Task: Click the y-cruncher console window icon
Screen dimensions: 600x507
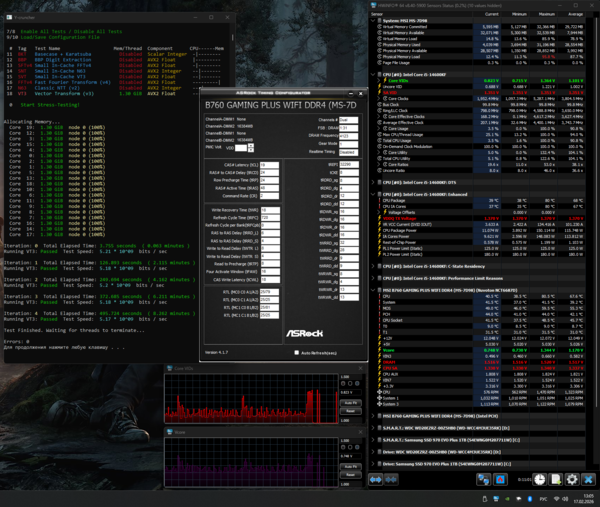Action: pos(9,17)
